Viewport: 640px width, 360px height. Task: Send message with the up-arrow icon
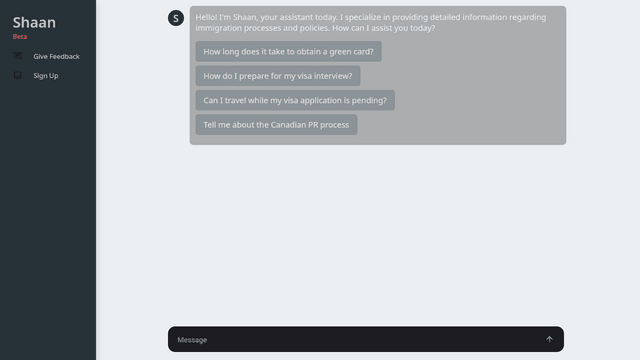tap(549, 339)
